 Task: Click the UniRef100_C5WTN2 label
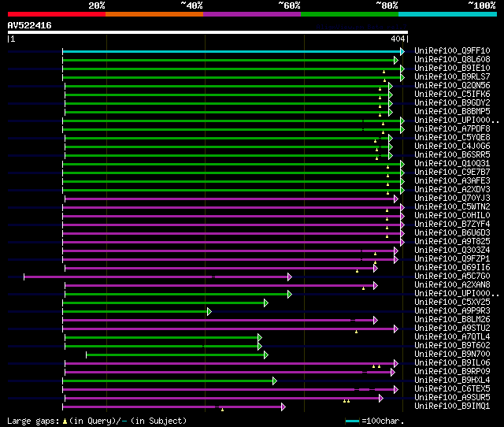[x=452, y=207]
